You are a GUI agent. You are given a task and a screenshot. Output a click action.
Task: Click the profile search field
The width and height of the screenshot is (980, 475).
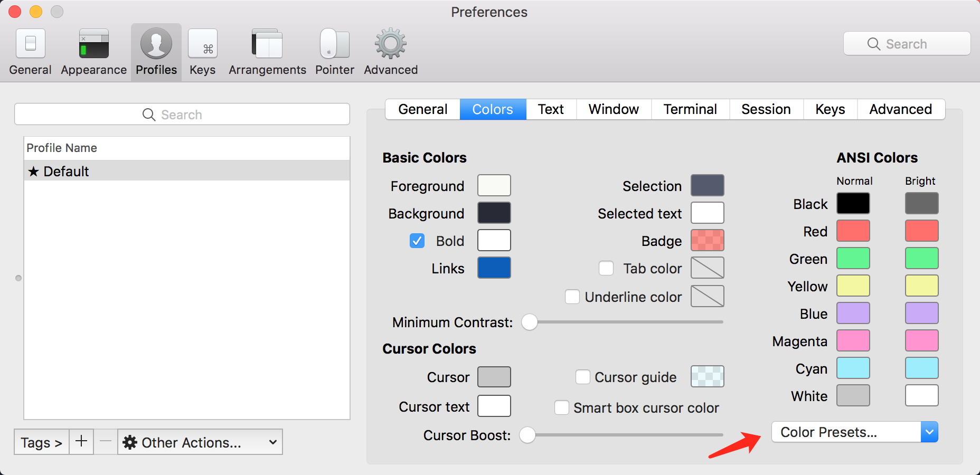point(182,115)
